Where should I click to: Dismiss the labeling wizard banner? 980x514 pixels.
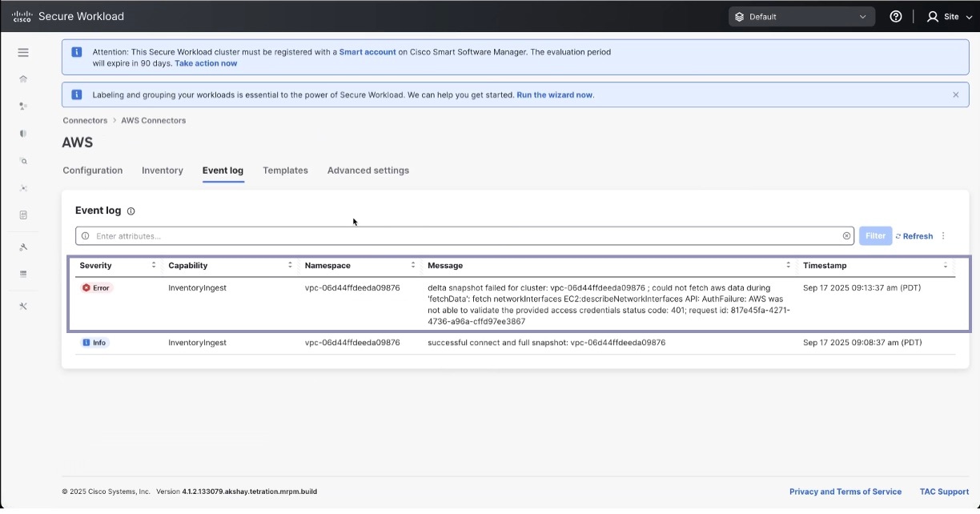[955, 94]
